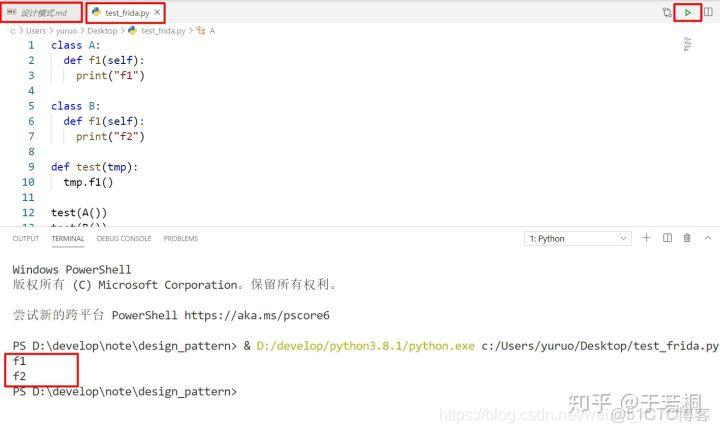Click the 'Desktop' breadcrumb segment
Viewport: 720px width, 433px height.
pyautogui.click(x=102, y=31)
